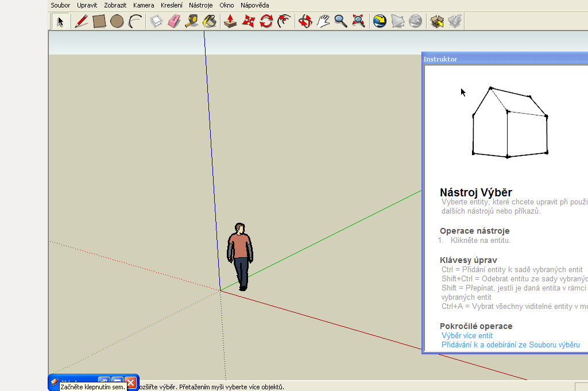Image resolution: width=588 pixels, height=391 pixels.
Task: Click the greyed Place Model globe icon
Action: pyautogui.click(x=416, y=21)
